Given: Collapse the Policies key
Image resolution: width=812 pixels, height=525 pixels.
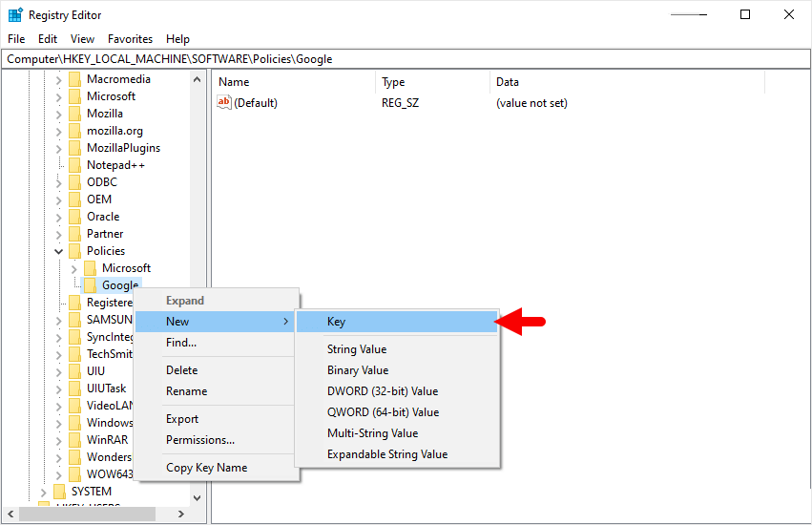Looking at the screenshot, I should (x=58, y=251).
